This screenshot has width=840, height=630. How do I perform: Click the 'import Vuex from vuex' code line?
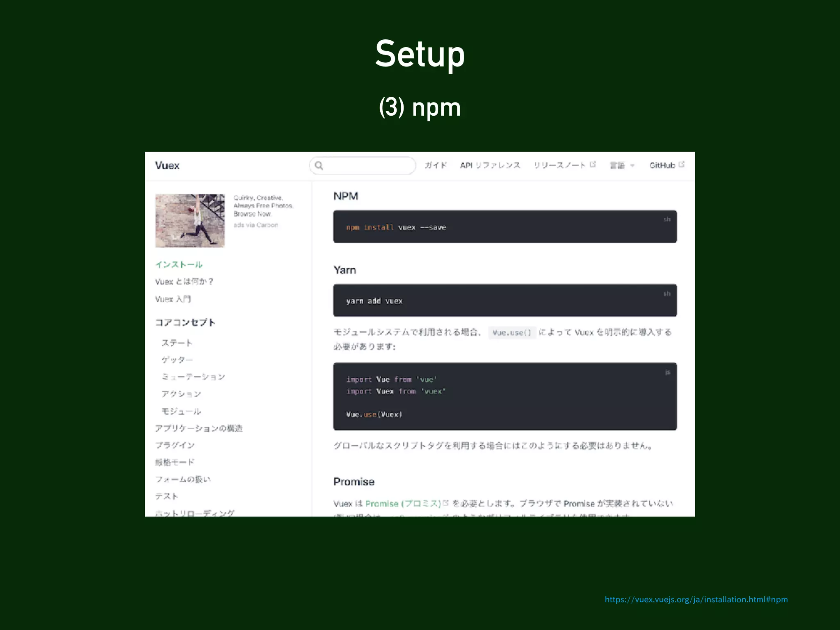click(x=396, y=391)
